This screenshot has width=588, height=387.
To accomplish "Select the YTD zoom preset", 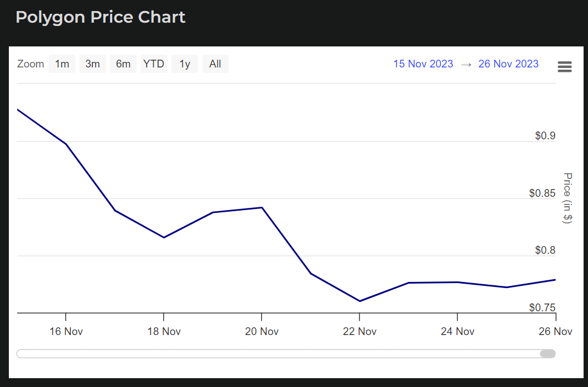I will tap(154, 64).
